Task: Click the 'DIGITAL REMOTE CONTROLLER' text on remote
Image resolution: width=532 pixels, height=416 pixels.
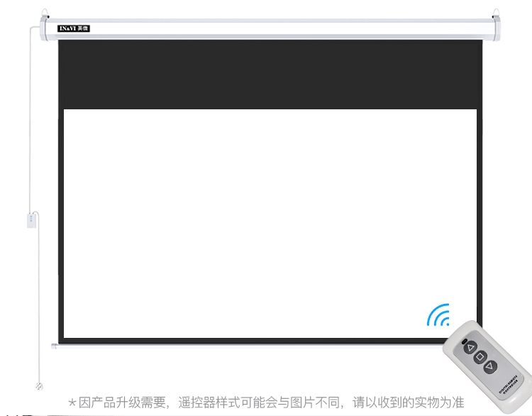Action: pyautogui.click(x=509, y=388)
